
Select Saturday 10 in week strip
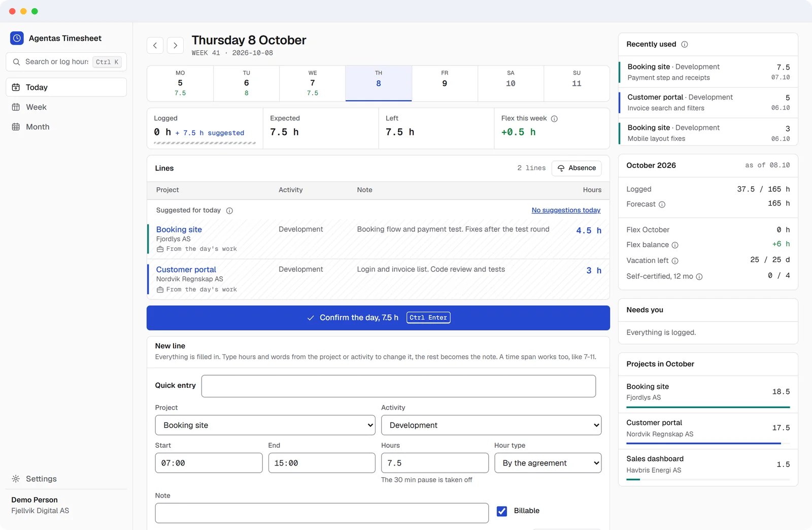pos(511,83)
